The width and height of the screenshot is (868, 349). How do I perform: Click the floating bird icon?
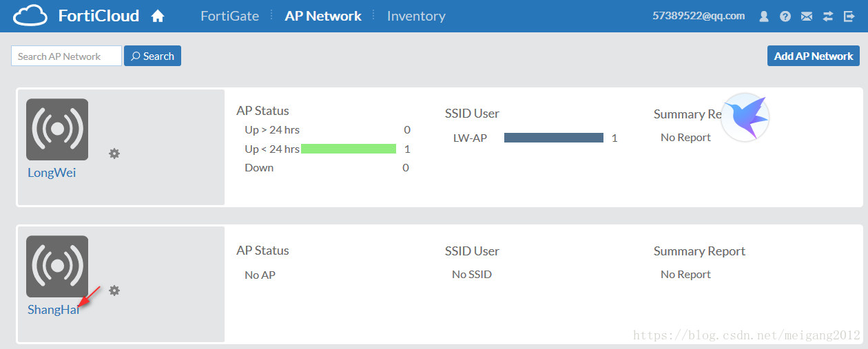pos(745,117)
